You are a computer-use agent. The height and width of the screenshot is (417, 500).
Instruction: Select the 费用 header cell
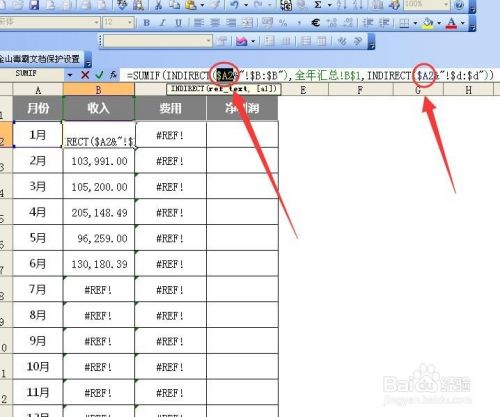tap(171, 108)
